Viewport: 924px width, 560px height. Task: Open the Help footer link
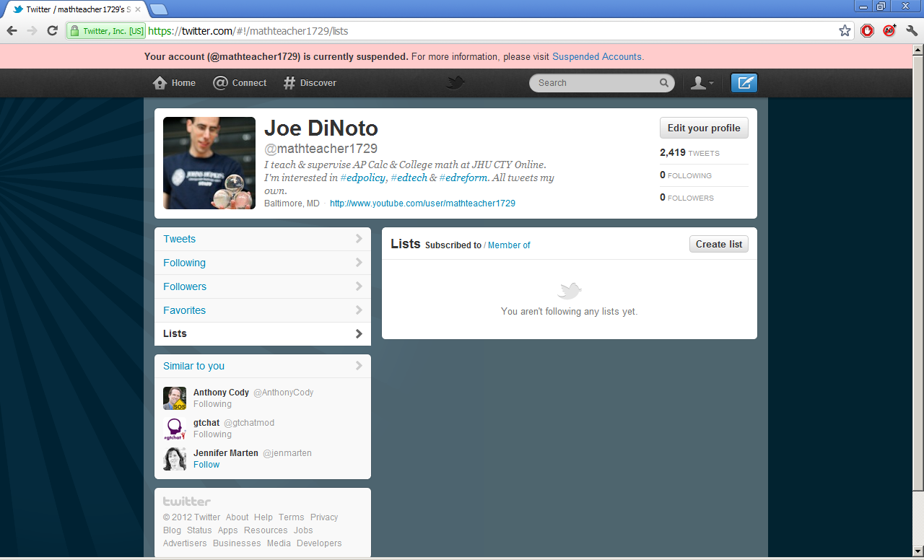point(263,517)
